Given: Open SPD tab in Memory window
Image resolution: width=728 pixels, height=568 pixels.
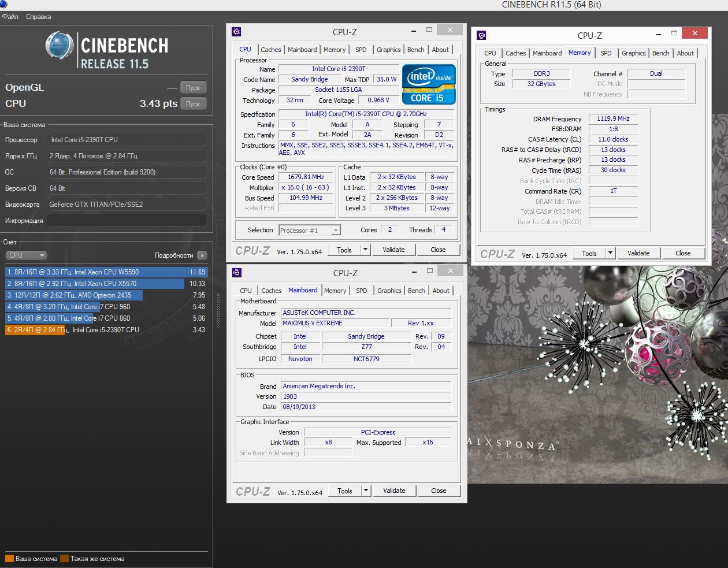Looking at the screenshot, I should coord(606,53).
